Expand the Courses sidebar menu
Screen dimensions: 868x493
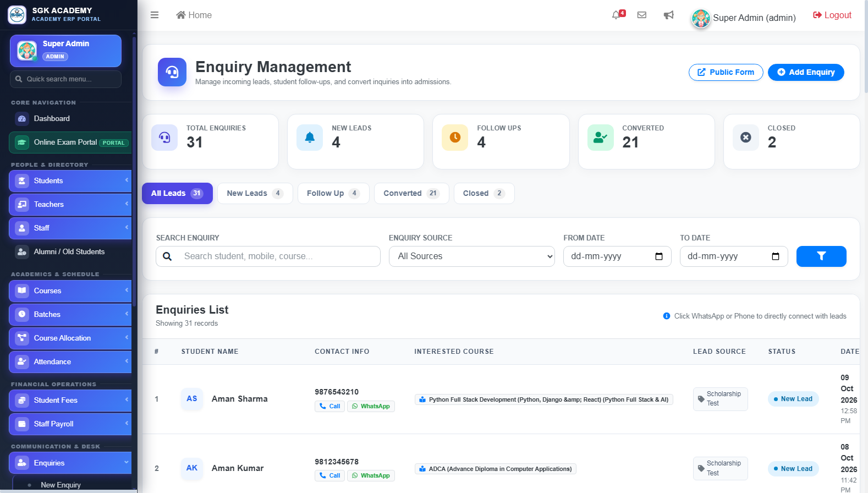pos(70,291)
